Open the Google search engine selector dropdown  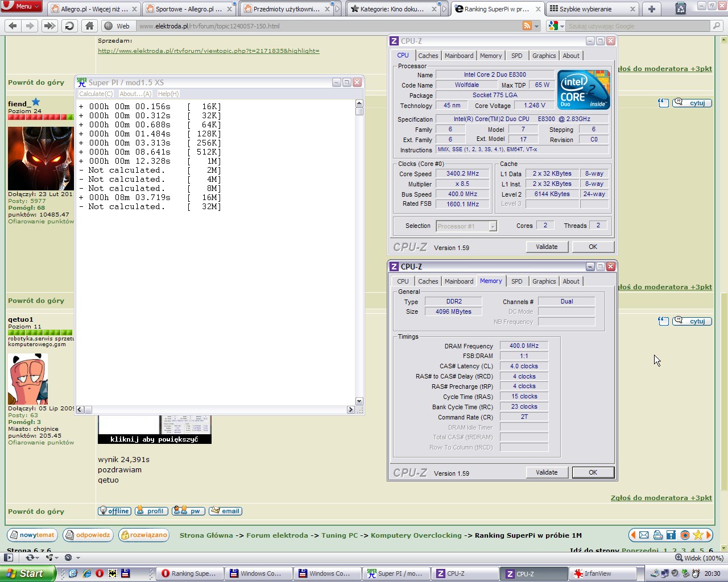[x=556, y=26]
